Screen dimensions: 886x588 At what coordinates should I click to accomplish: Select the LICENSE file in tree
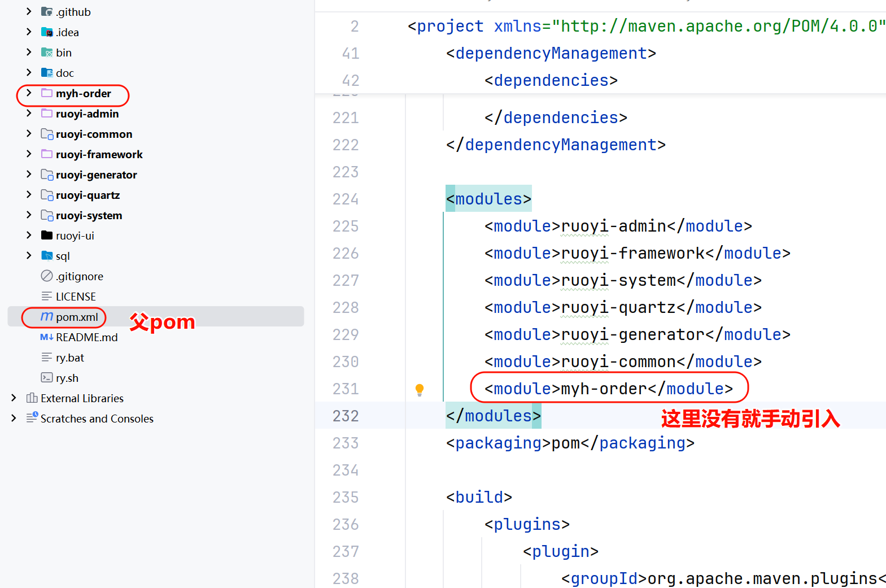point(76,297)
